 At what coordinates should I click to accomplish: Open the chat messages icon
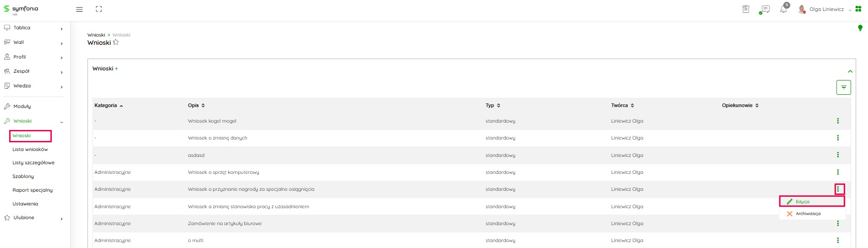[x=764, y=9]
